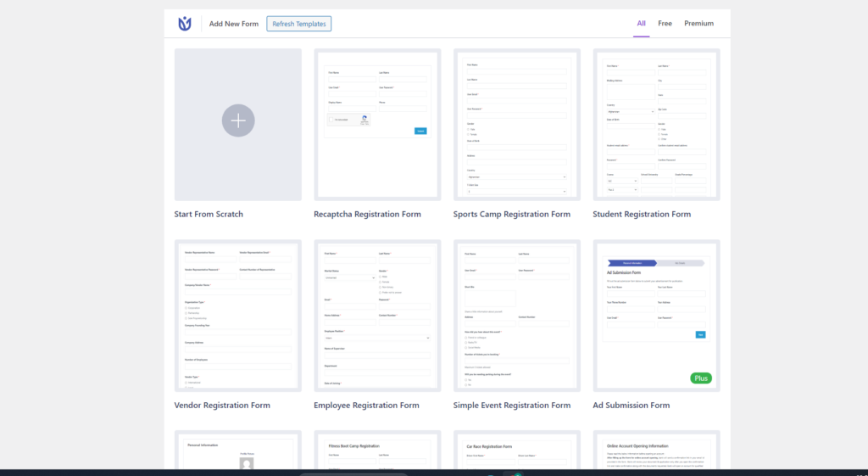Image resolution: width=868 pixels, height=476 pixels.
Task: Choose the Sports Camp Registration Form template
Action: (516, 125)
